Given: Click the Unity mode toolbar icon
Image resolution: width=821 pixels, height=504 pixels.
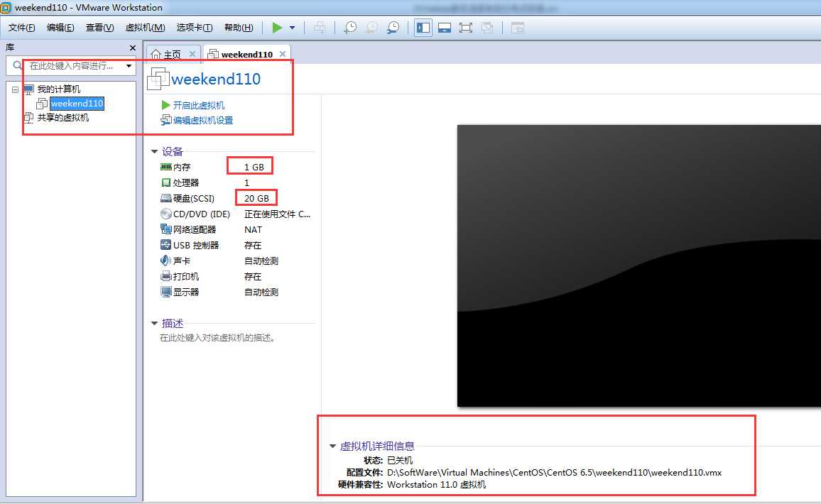Looking at the screenshot, I should tap(487, 28).
